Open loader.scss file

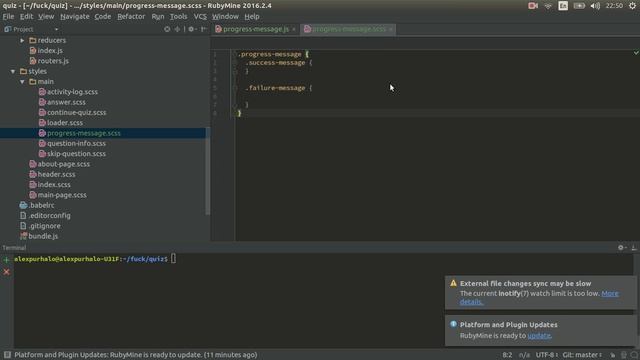tap(60, 122)
